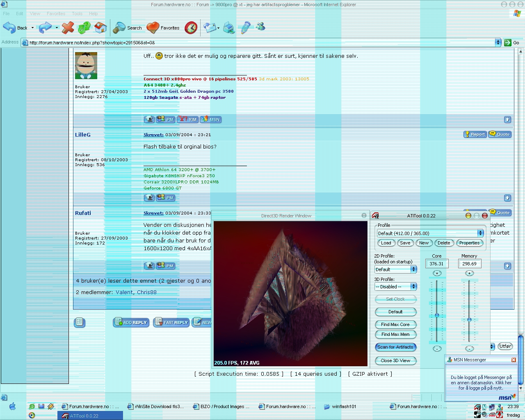Click Save in ATITool profile
This screenshot has height=420, width=525.
click(405, 243)
